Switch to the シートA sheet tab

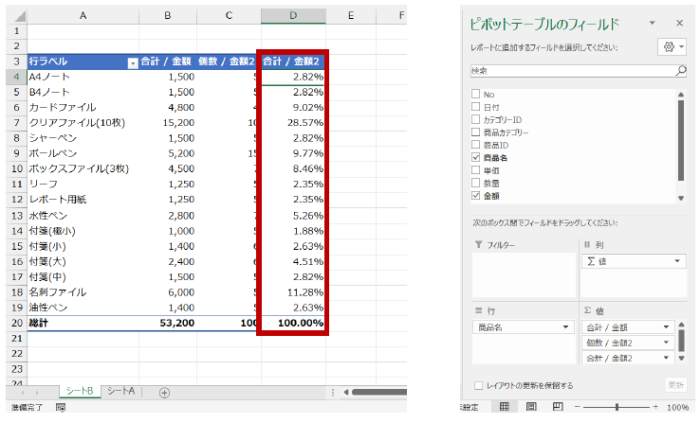(x=121, y=392)
